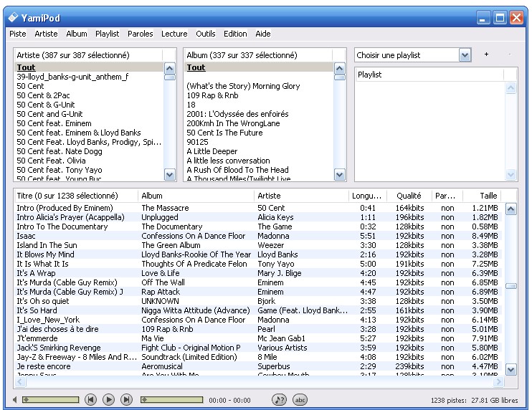Sort by Taille column header
The image size is (532, 410).
[483, 196]
